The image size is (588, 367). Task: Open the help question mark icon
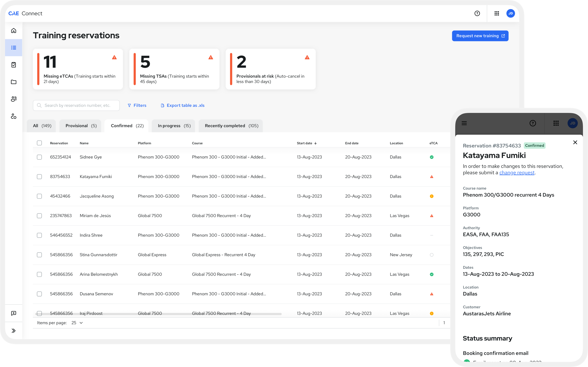tap(477, 13)
